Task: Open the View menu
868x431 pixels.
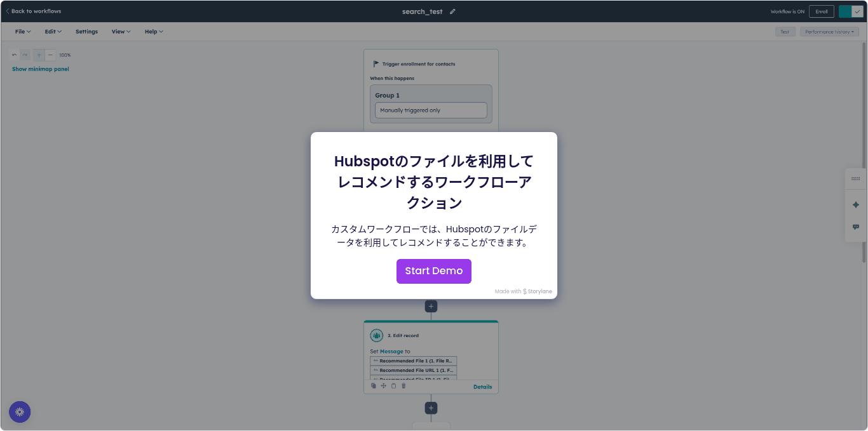Action: (121, 32)
